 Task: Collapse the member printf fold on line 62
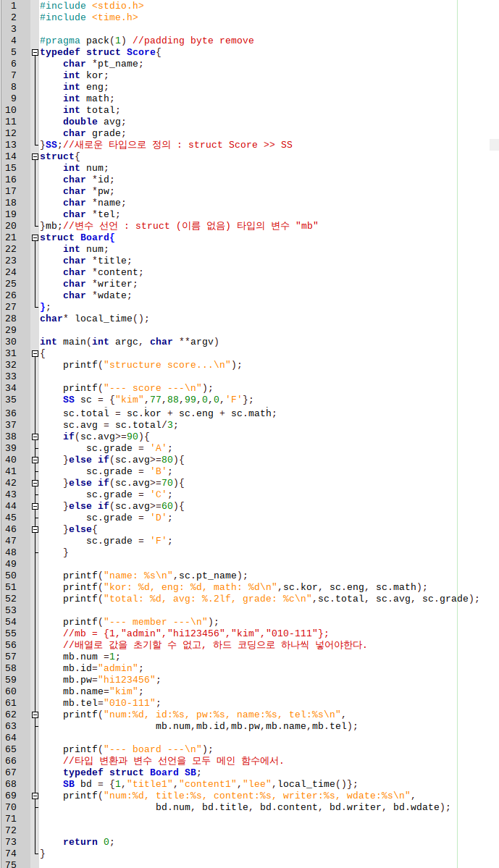[x=35, y=715]
